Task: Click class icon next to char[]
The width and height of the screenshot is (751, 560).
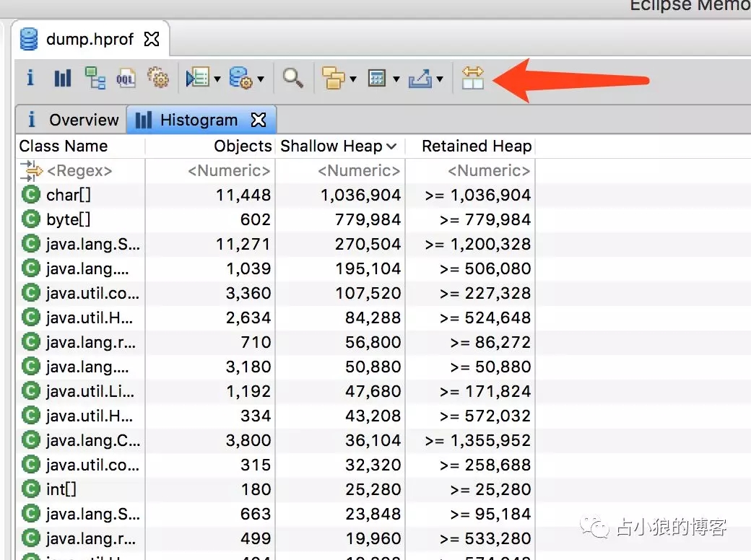Action: tap(30, 195)
